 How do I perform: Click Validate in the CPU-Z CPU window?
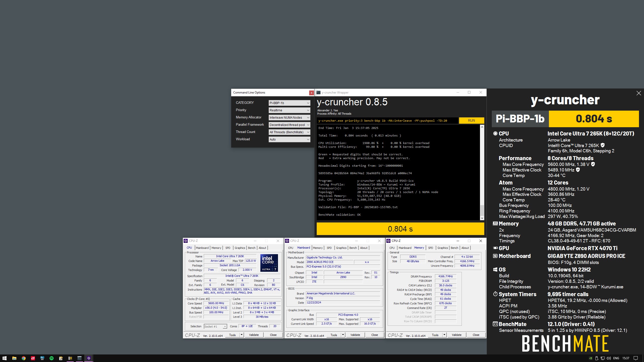[x=254, y=335]
